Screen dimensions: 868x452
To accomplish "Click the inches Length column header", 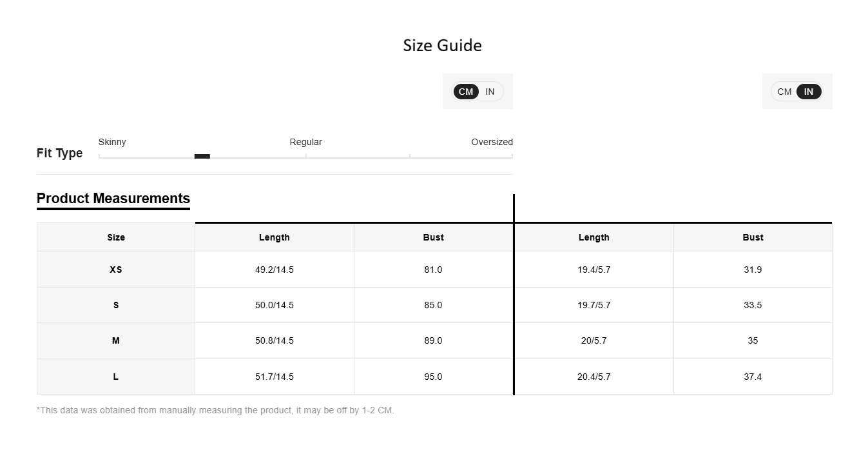I will [x=594, y=237].
